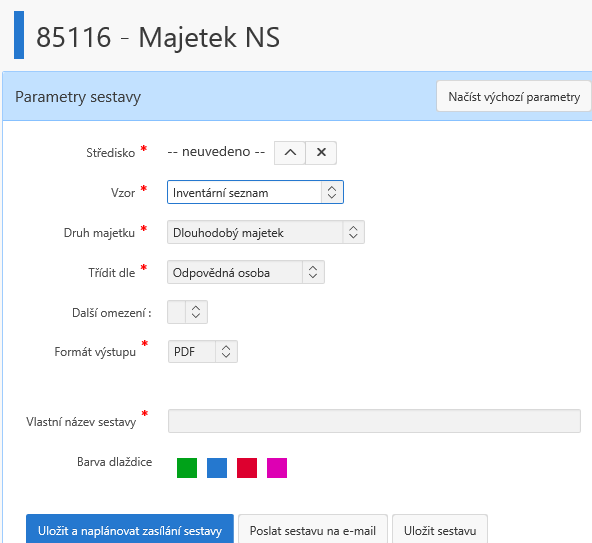The image size is (592, 543).
Task: Open the Vzor dropdown arrows
Action: [x=332, y=192]
